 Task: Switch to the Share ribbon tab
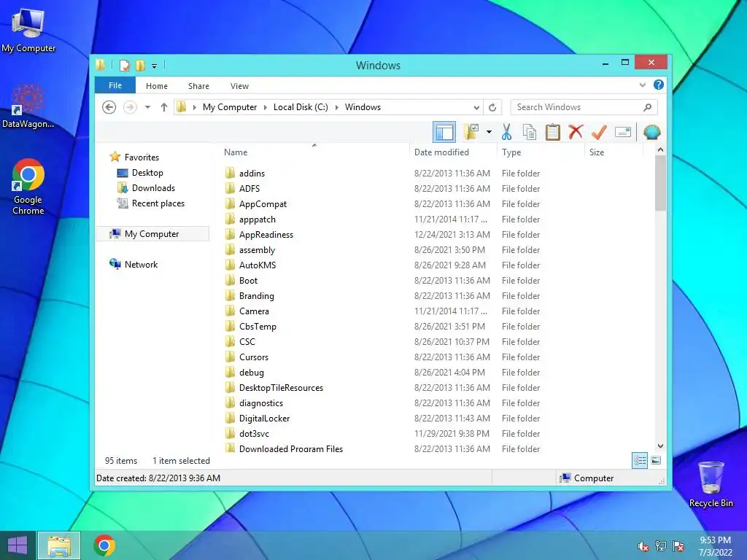click(x=198, y=86)
